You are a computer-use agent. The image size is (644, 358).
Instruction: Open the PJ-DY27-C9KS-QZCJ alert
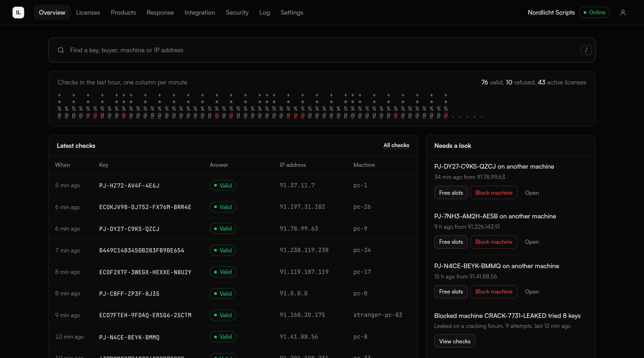tap(532, 193)
